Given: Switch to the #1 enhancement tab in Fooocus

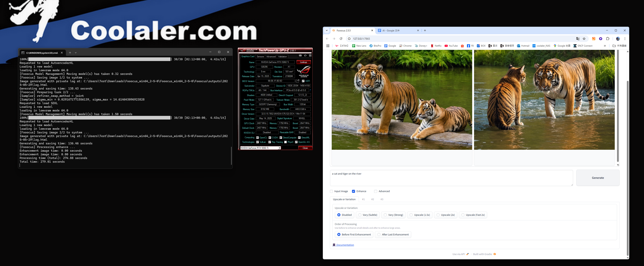Looking at the screenshot, I should 363,199.
